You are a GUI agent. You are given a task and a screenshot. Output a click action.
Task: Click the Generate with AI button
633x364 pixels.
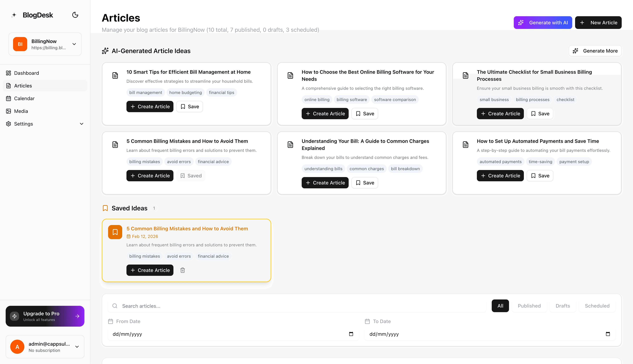click(x=543, y=22)
